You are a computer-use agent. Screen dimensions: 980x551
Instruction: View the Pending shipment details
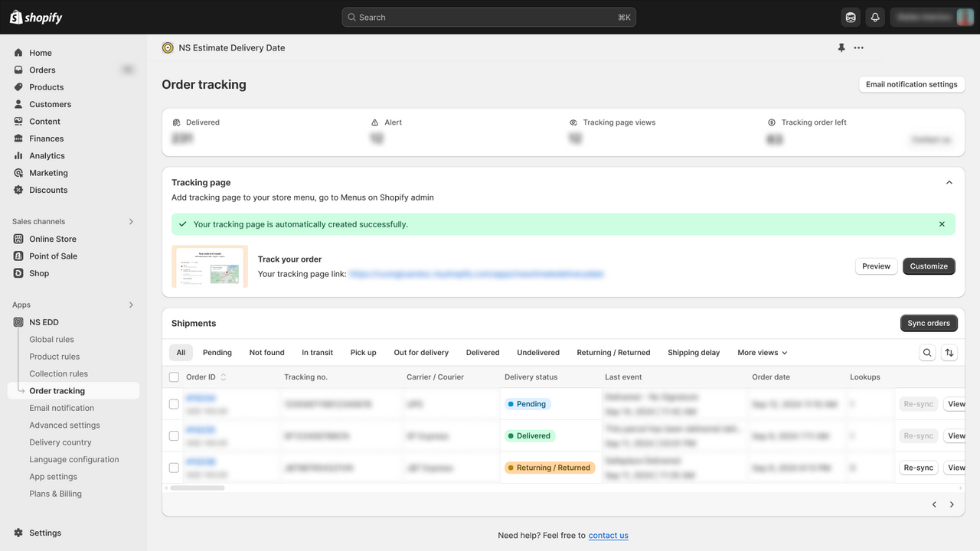coord(955,404)
